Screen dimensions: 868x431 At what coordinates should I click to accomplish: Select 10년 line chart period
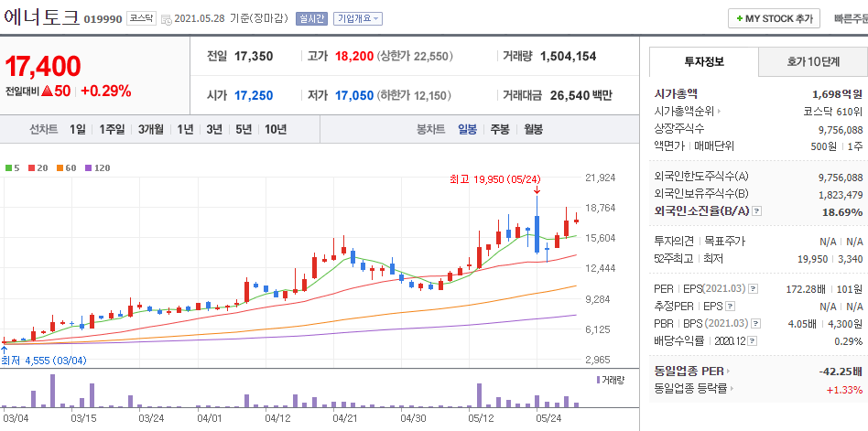(x=275, y=129)
